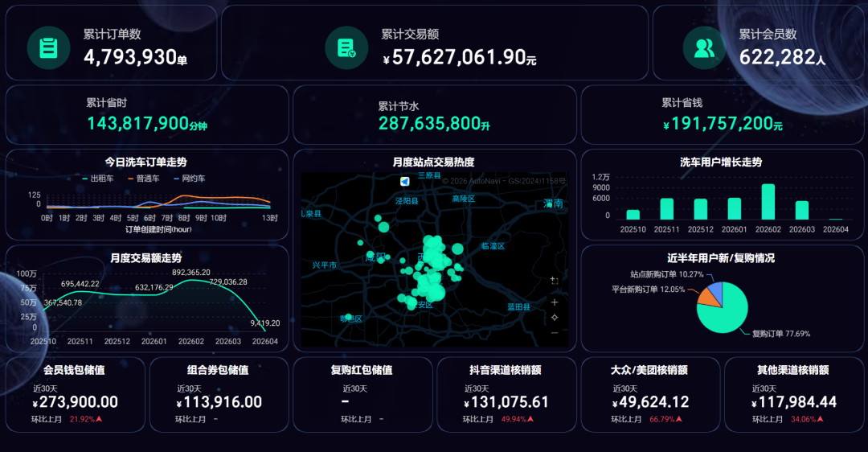
Task: Click the 临潼区 label on the map
Action: pyautogui.click(x=493, y=246)
